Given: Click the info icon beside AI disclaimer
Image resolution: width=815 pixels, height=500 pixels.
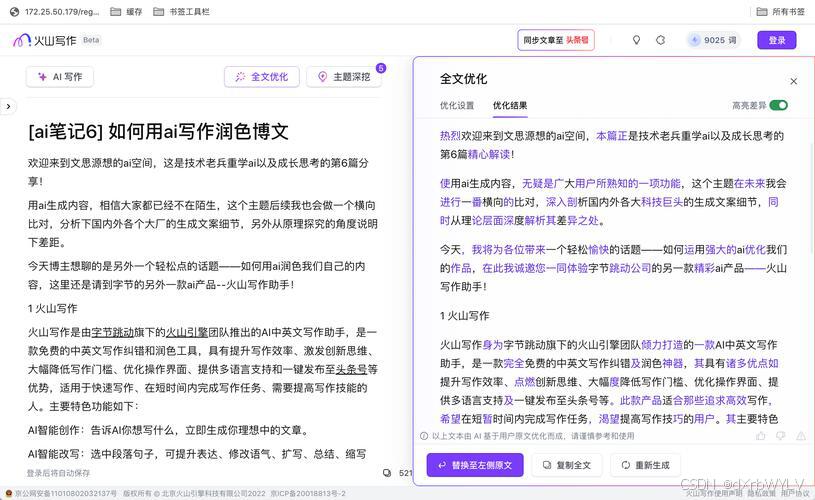Looking at the screenshot, I should coord(424,436).
